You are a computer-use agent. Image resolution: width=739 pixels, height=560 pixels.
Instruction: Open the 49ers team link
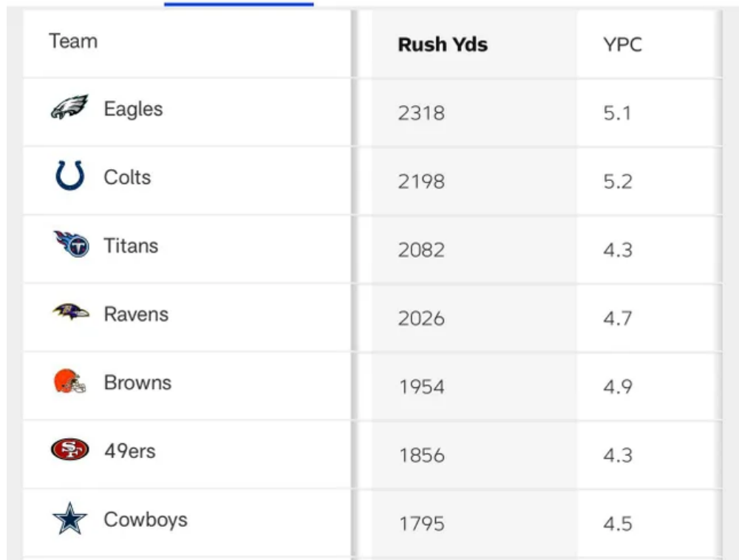(x=130, y=451)
